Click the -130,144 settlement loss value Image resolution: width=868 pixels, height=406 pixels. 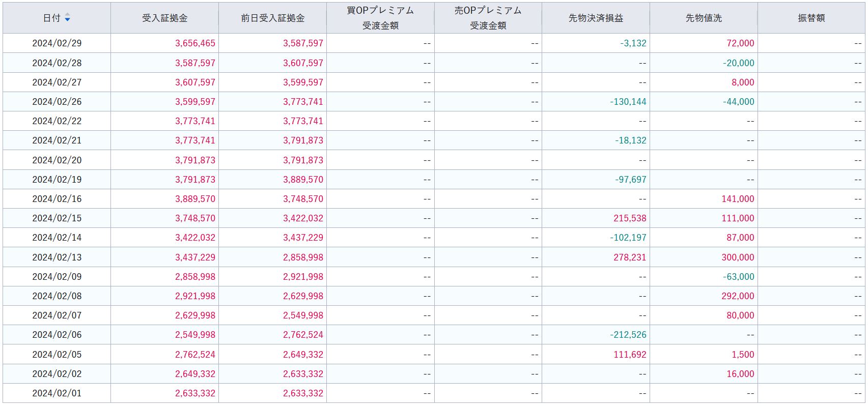click(x=628, y=102)
